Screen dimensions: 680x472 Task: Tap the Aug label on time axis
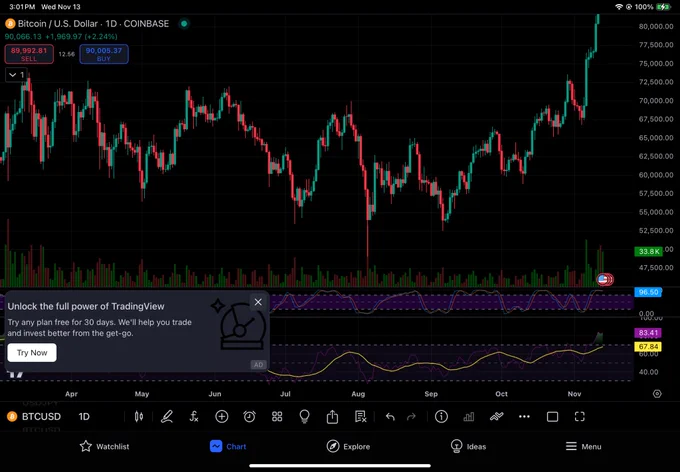[358, 394]
